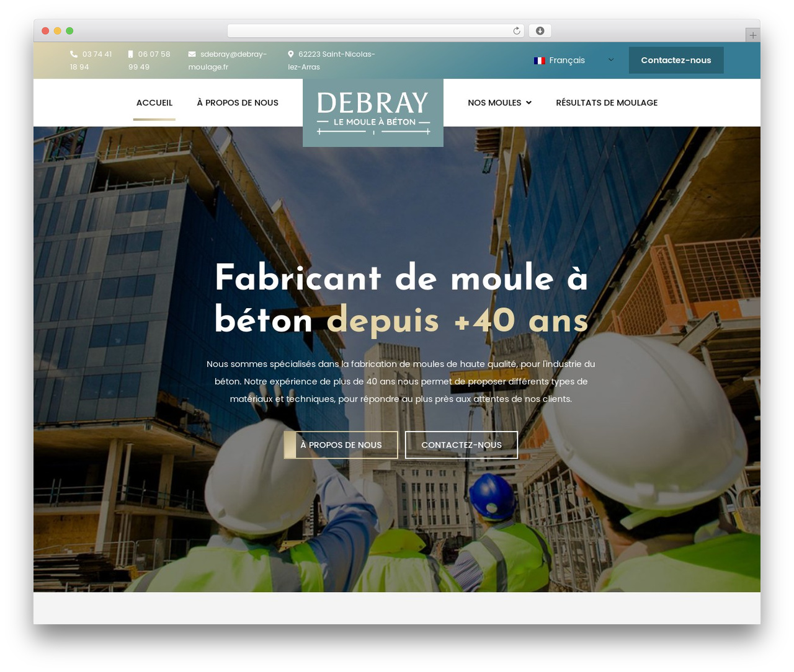Viewport: 794px width, 672px height.
Task: Open the Résultats de moulage menu item
Action: (607, 103)
